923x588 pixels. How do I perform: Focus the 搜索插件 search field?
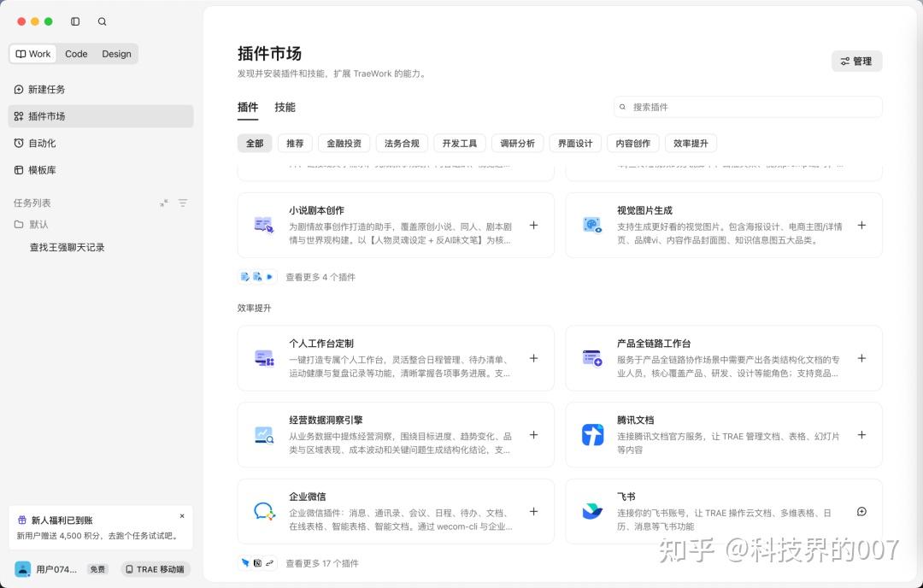tap(748, 107)
